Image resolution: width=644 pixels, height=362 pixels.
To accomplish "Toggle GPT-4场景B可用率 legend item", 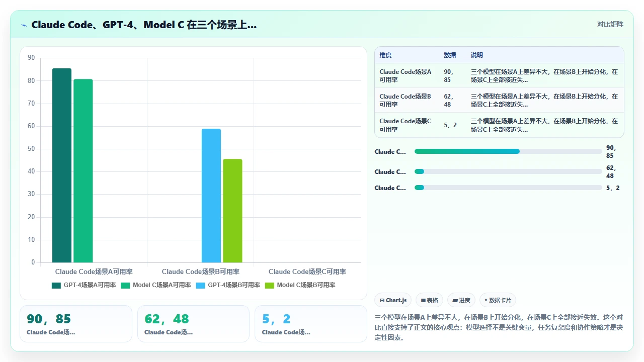I will point(228,285).
